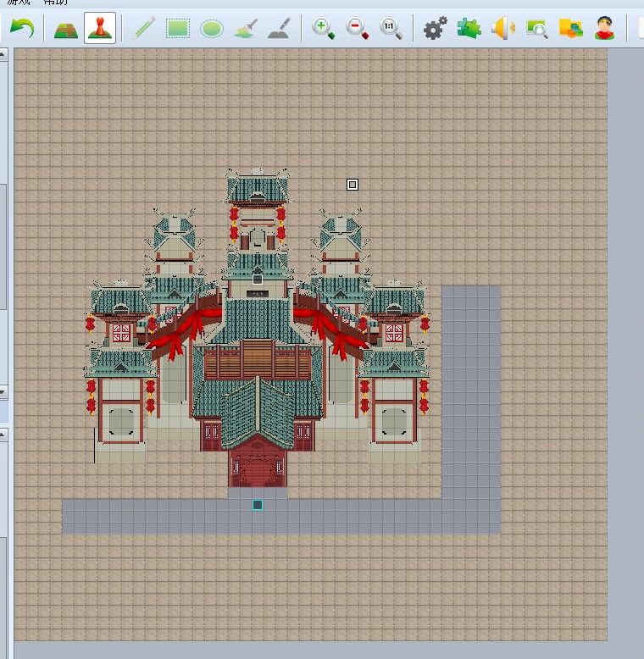
Task: Click the image search magnifier icon
Action: point(536,29)
